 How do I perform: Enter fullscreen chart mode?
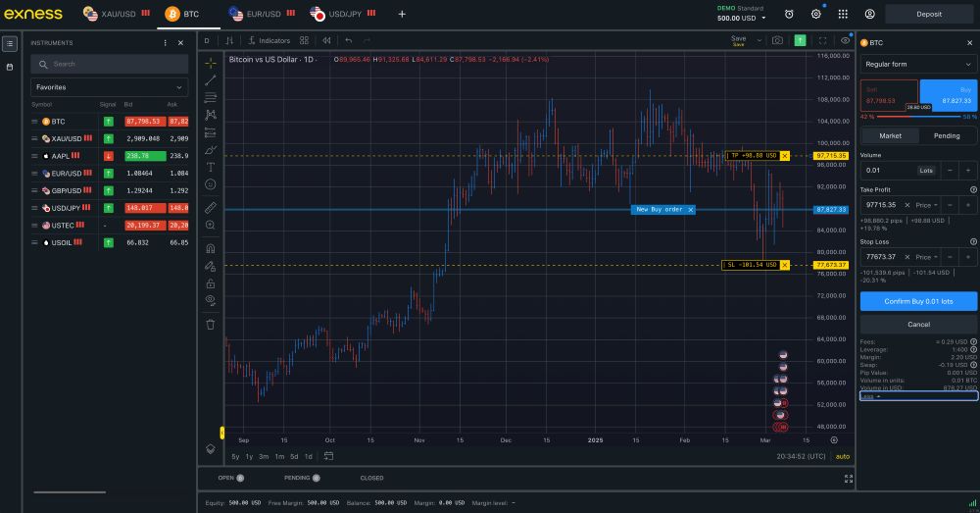(x=822, y=41)
